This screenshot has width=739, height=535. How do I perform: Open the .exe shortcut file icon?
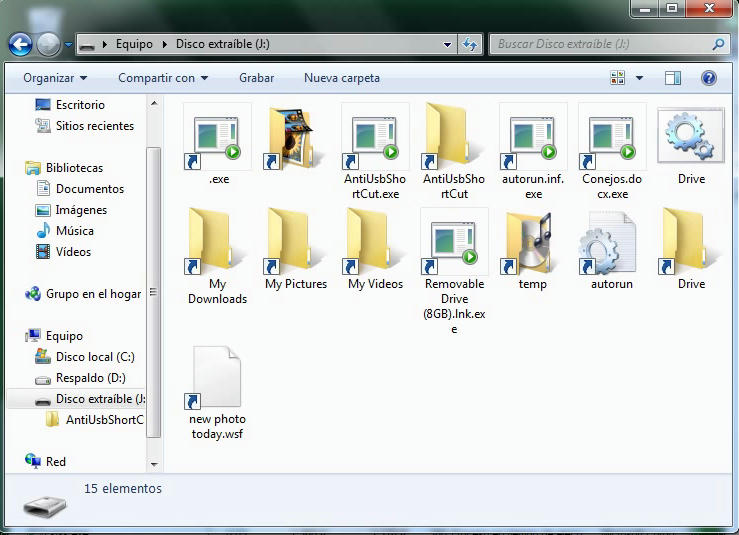[x=217, y=137]
